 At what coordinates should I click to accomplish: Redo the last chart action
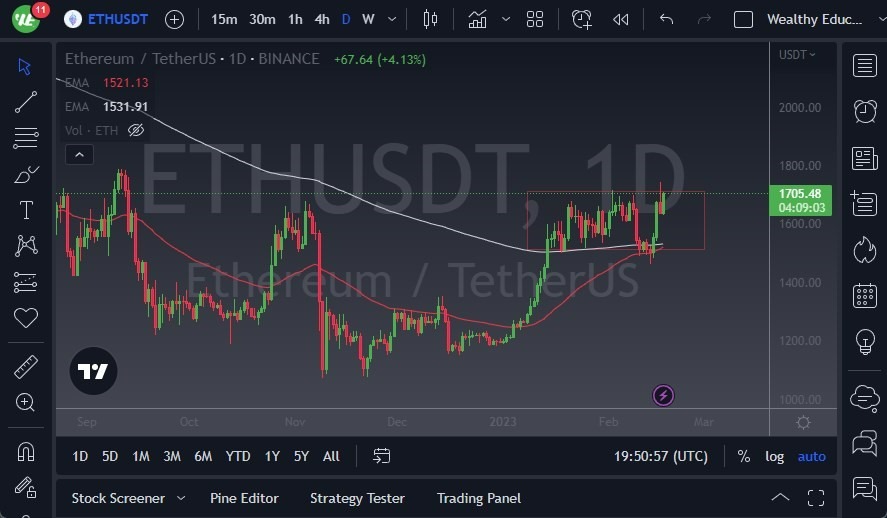(704, 20)
